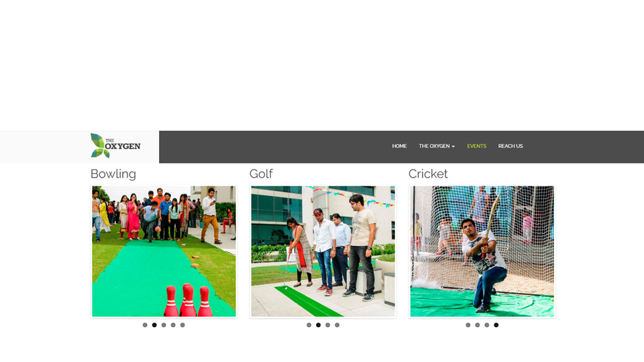Select first Bowling carousel dot
The height and width of the screenshot is (362, 644).
pos(145,325)
